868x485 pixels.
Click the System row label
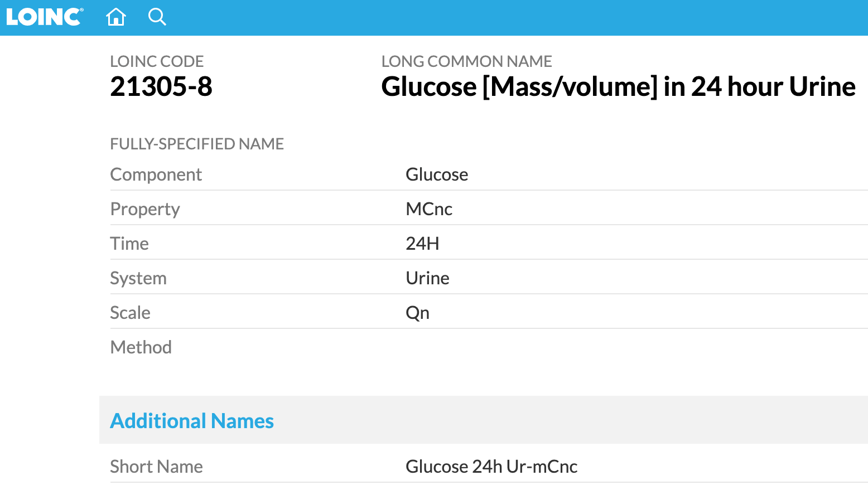tap(138, 278)
